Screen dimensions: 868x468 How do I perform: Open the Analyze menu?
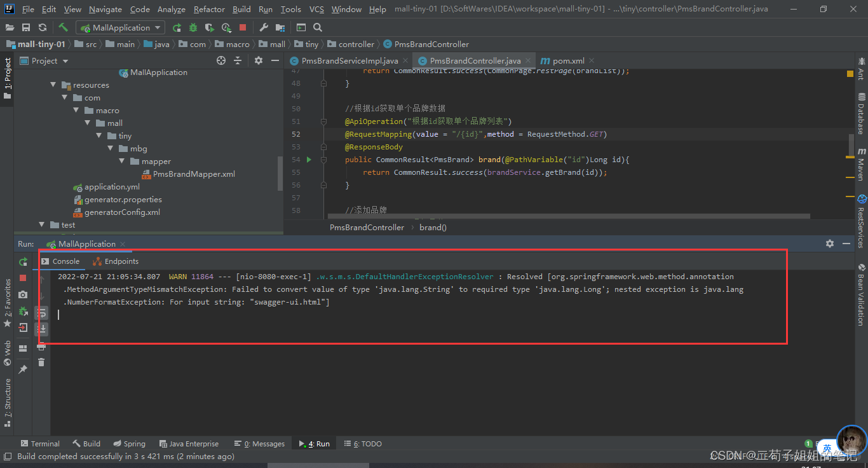pyautogui.click(x=172, y=9)
